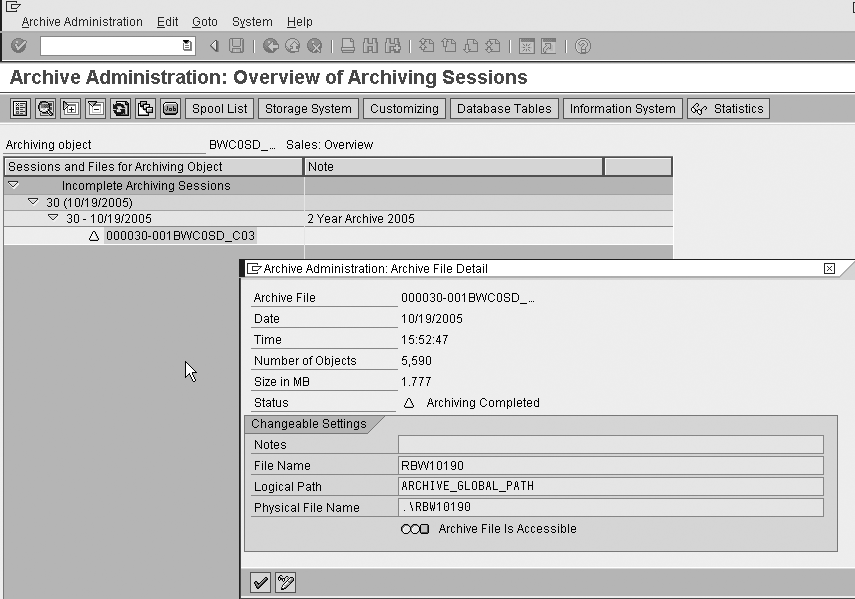Viewport: 855px width, 599px height.
Task: Collapse the Incomplete Archiving Sessions node
Action: pyautogui.click(x=14, y=185)
